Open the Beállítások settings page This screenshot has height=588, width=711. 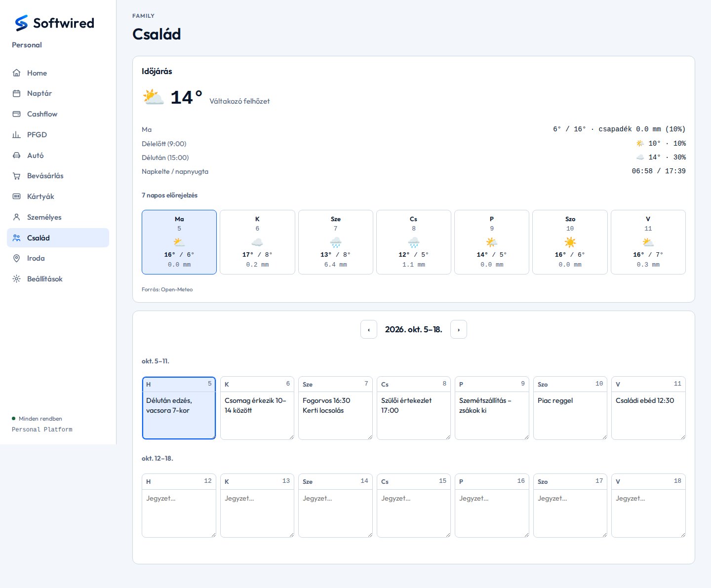pyautogui.click(x=58, y=279)
